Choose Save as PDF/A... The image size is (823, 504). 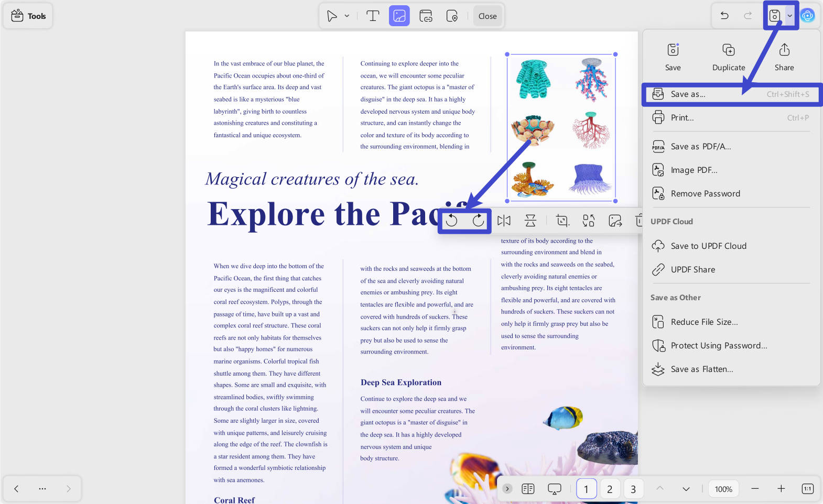[732, 147]
